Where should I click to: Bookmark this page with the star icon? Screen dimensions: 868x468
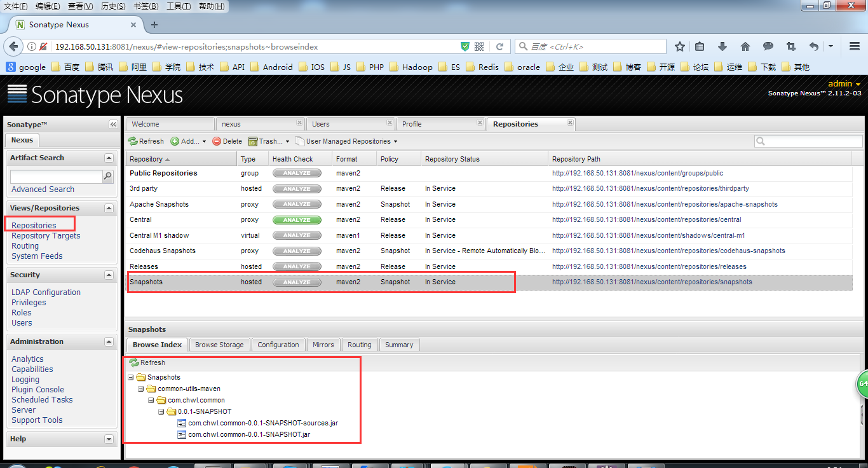[680, 46]
